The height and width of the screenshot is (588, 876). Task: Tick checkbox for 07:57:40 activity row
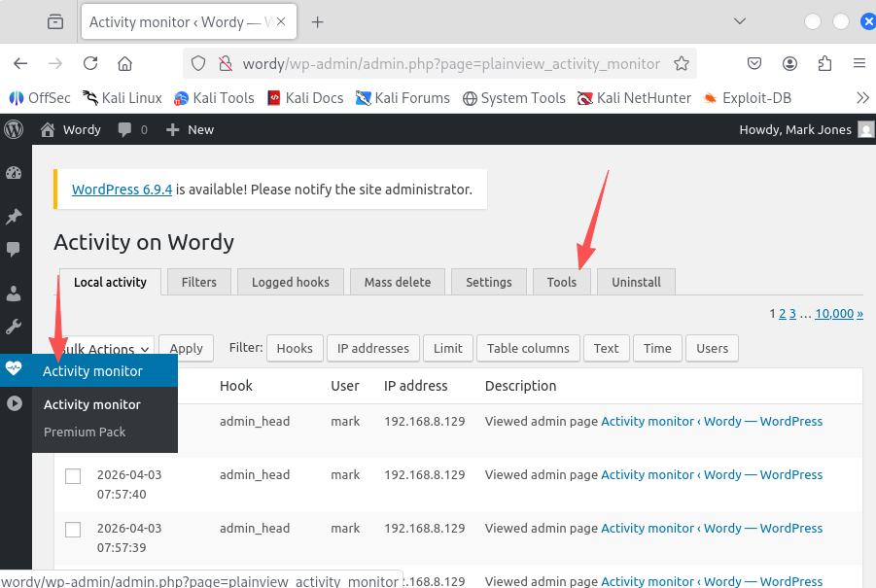click(73, 476)
